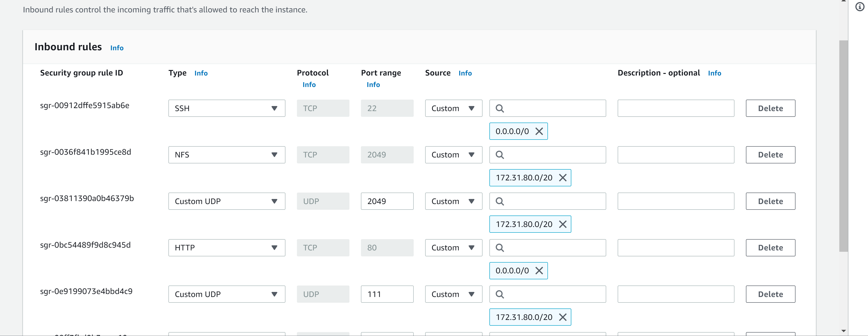
Task: Remove 172.31.80.0/20 from NFS rule
Action: [563, 178]
